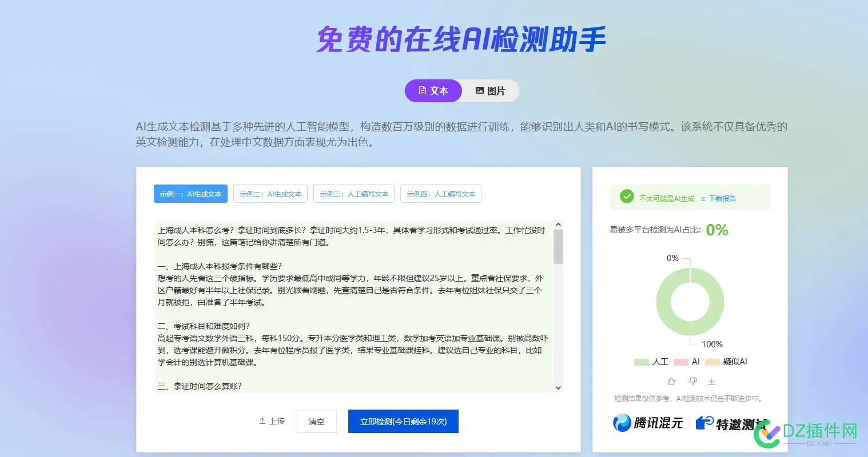Clear the text with 清空 button
Viewport: 868px width, 457px height.
point(316,421)
